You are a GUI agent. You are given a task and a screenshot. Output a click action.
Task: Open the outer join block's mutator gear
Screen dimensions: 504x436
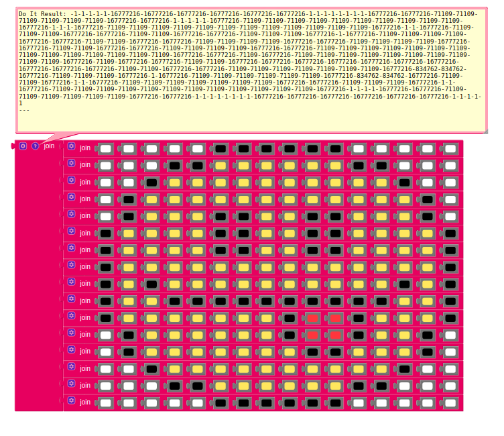[x=23, y=146]
